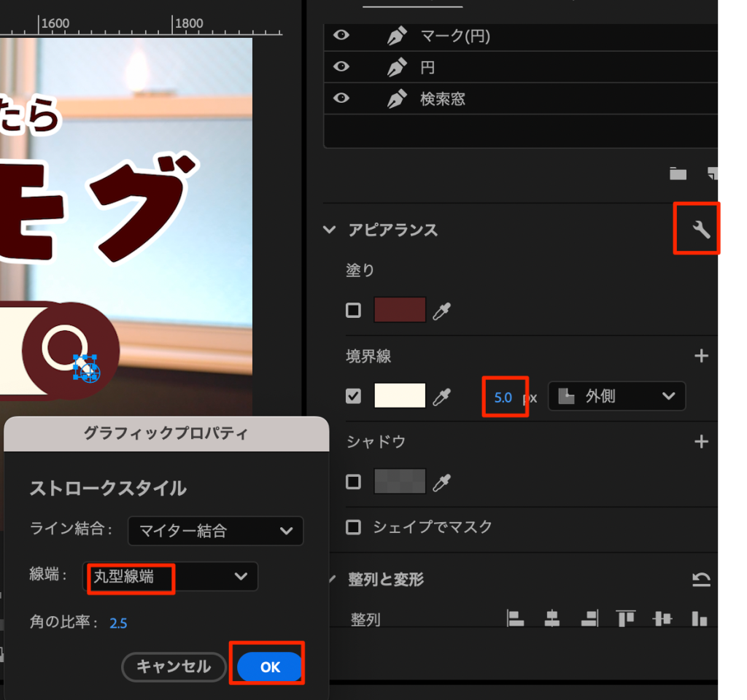Open the dark red 塗り fill color swatch
The height and width of the screenshot is (700, 747).
pyautogui.click(x=399, y=311)
